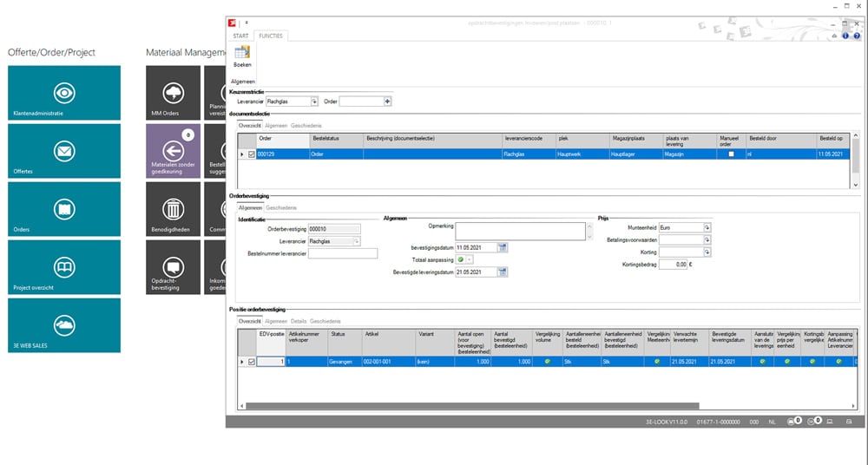Viewport: 868px width, 465px height.
Task: Uncheck the EDV-positie 1 row checkbox
Action: tap(252, 362)
